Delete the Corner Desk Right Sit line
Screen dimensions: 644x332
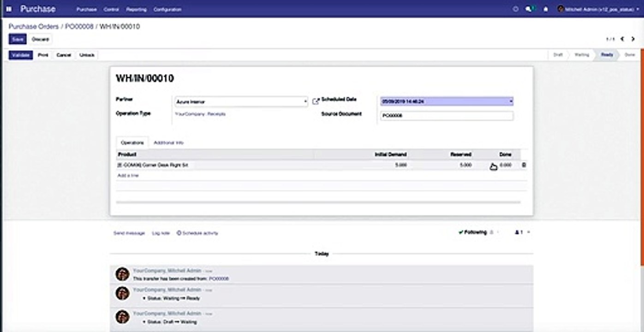(x=524, y=165)
